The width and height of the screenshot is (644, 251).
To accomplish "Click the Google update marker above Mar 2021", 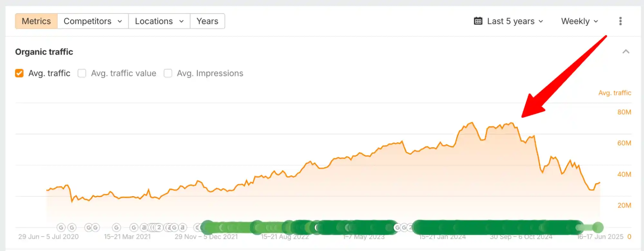I will (116, 227).
